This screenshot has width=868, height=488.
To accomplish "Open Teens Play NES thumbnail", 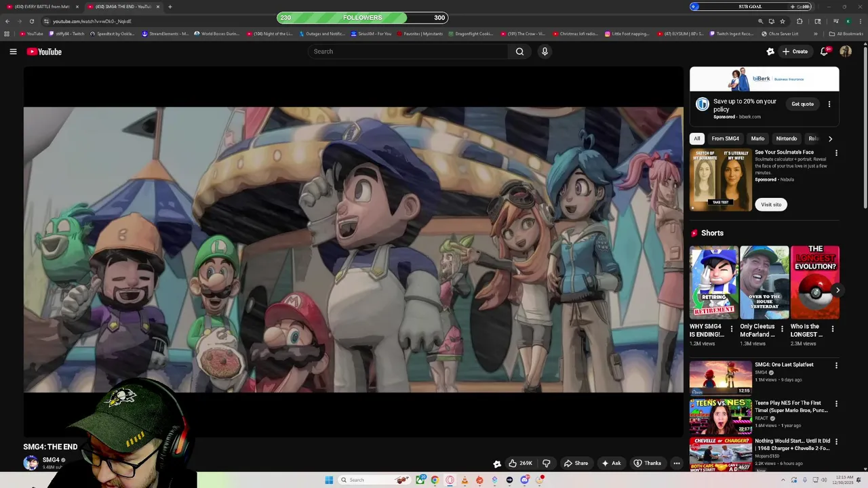I will (721, 415).
